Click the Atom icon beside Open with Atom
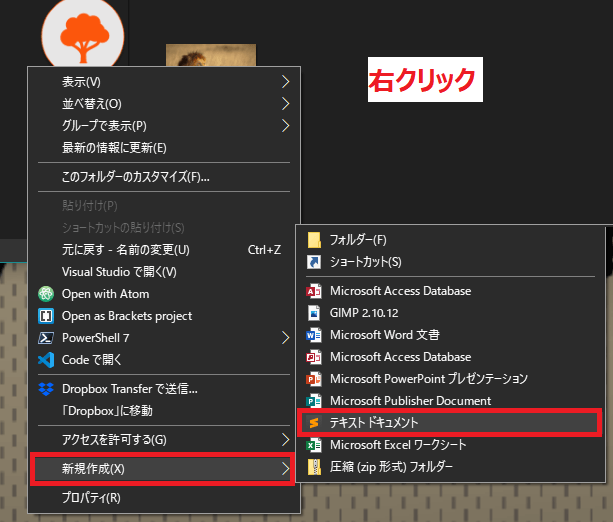Viewport: 613px width, 522px height. pyautogui.click(x=45, y=294)
